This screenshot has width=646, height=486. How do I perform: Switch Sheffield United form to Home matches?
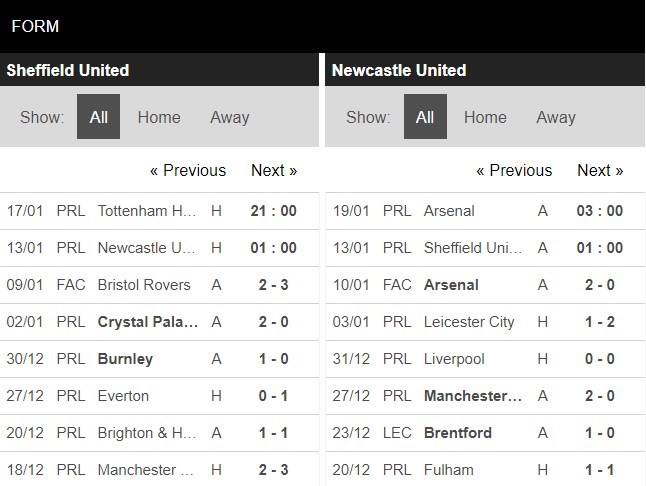pyautogui.click(x=159, y=117)
